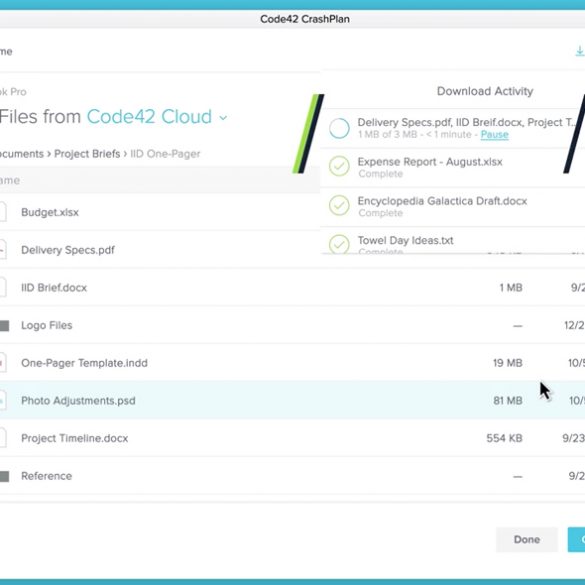This screenshot has height=585, width=585.
Task: Click the 81 MB size value
Action: pyautogui.click(x=507, y=401)
